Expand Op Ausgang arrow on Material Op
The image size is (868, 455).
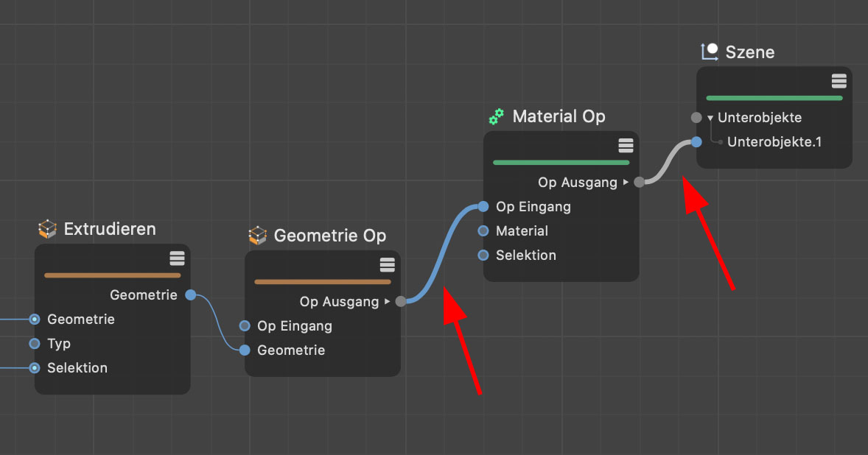626,182
